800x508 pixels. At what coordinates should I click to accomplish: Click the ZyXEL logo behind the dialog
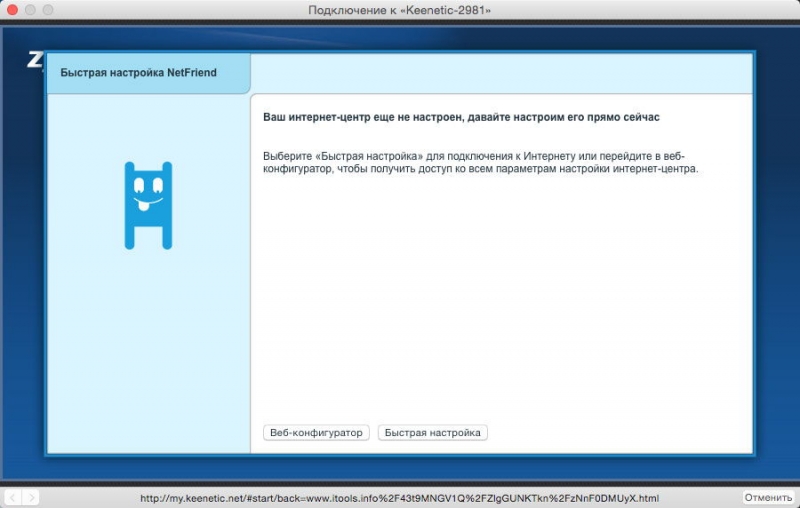pos(35,60)
